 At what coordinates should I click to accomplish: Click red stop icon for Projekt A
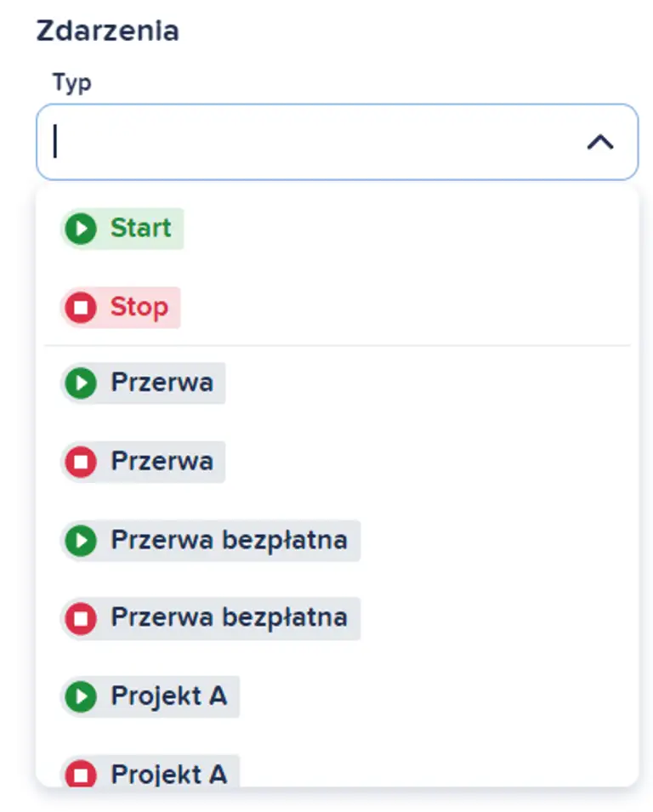[82, 775]
